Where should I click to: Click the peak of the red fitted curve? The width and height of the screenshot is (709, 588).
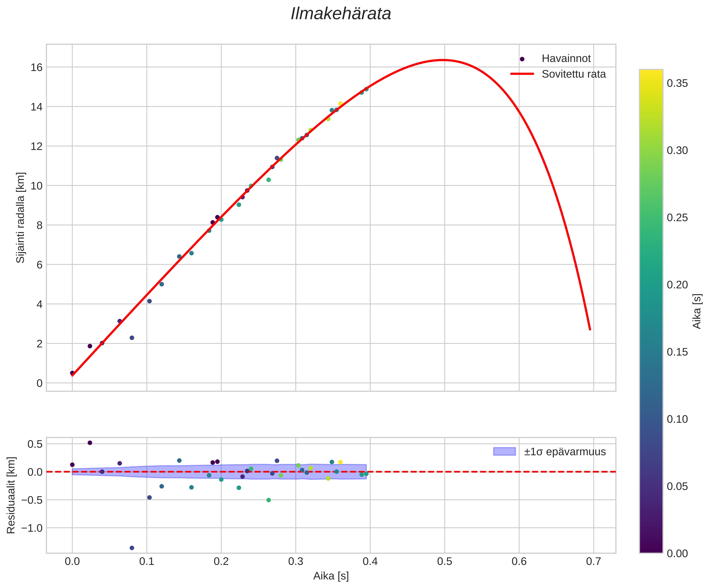click(442, 60)
